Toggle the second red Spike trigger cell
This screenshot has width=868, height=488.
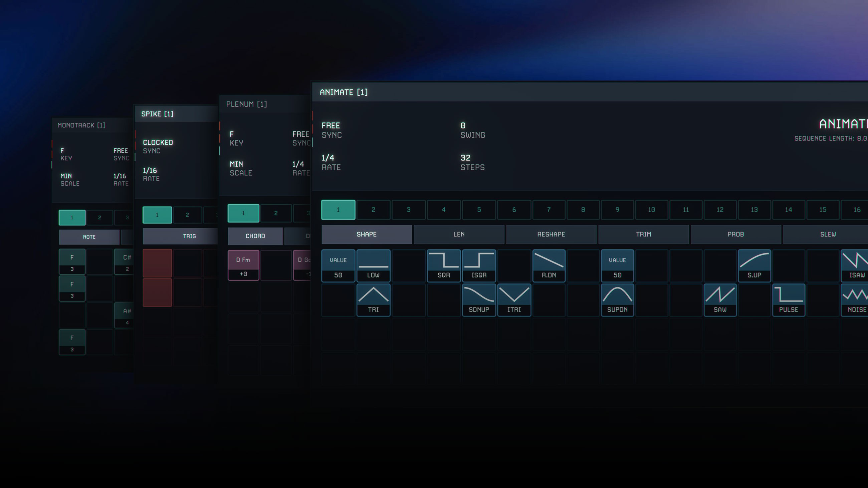pyautogui.click(x=157, y=292)
